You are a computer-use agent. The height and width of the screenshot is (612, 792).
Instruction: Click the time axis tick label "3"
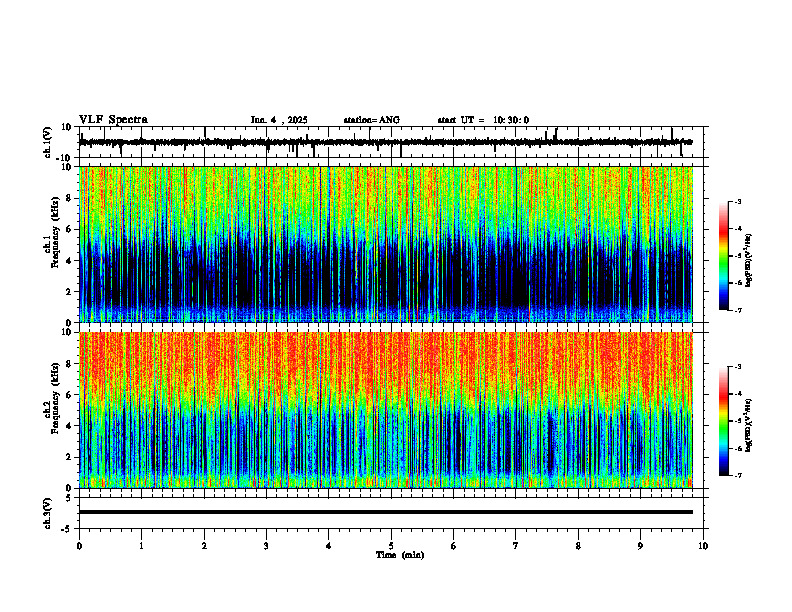(x=266, y=546)
